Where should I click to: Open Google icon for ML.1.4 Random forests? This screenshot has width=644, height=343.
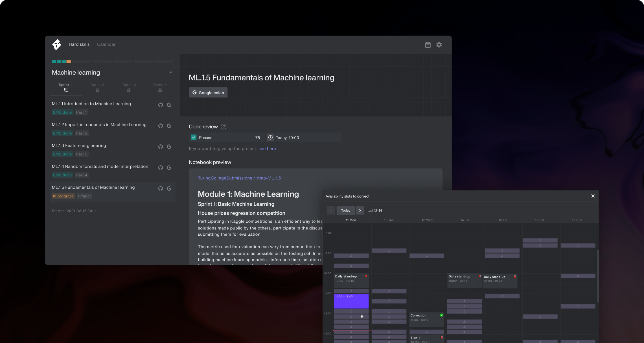tap(169, 168)
